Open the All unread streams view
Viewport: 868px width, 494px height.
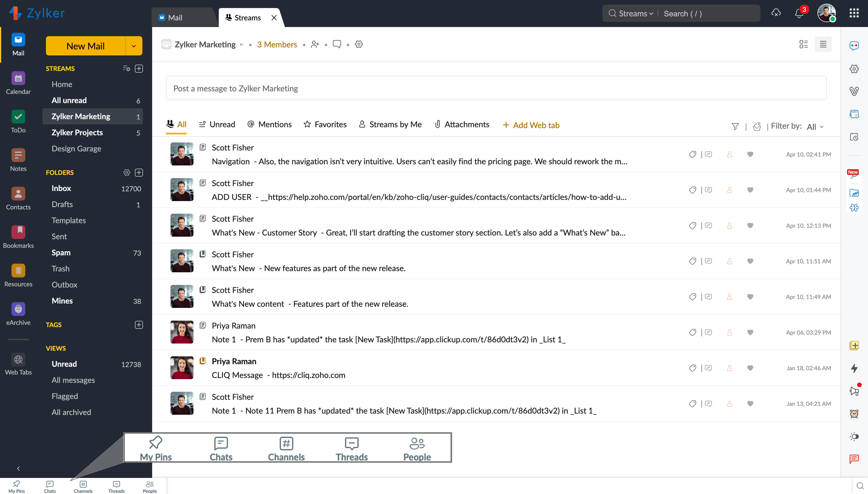click(x=92, y=101)
